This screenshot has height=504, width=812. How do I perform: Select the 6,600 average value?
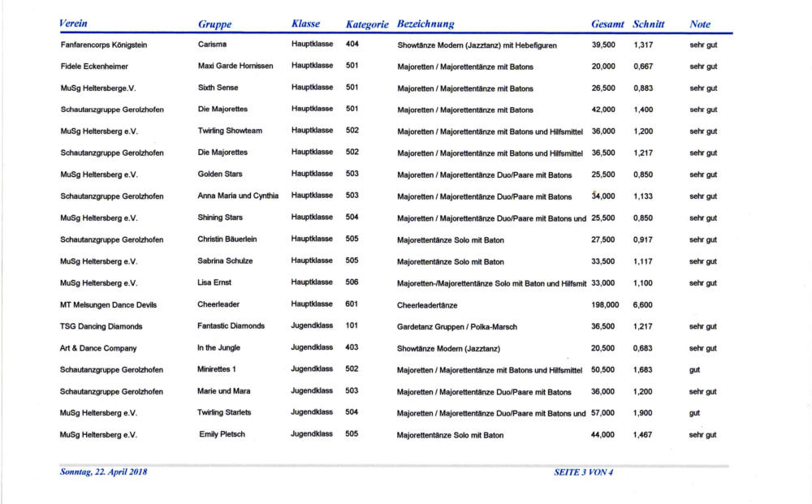click(x=642, y=305)
